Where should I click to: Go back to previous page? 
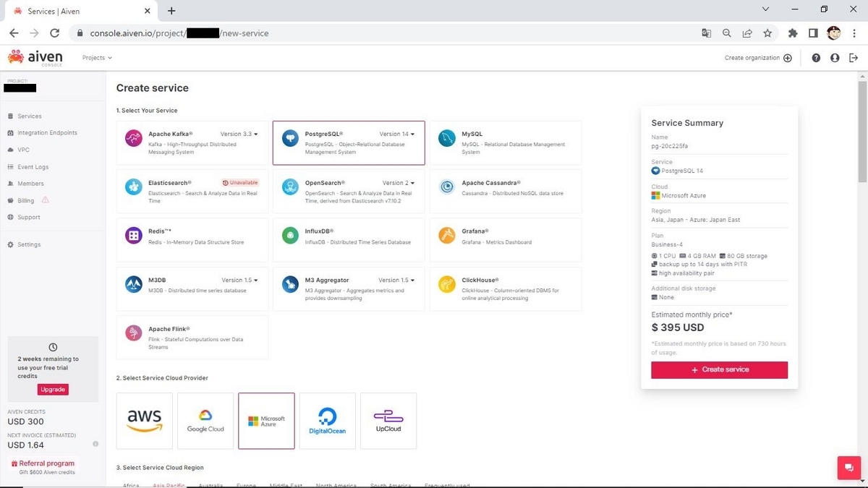coord(14,33)
